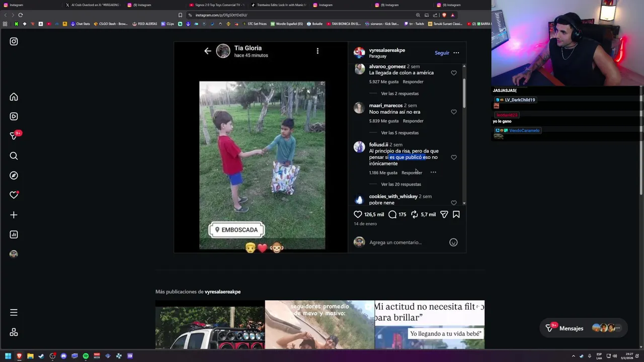Viewport: 644px width, 362px height.
Task: Open 'seguidores promedio' post thumbnail
Action: [319, 325]
